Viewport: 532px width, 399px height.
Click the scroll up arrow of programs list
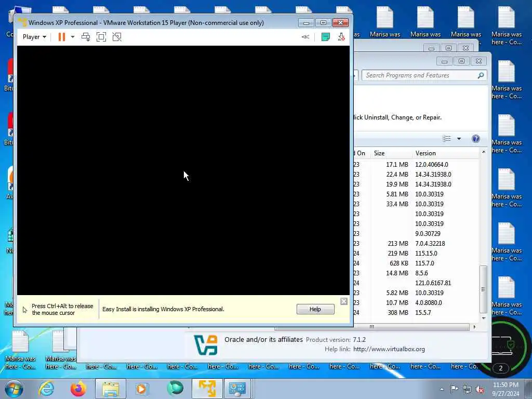click(484, 152)
